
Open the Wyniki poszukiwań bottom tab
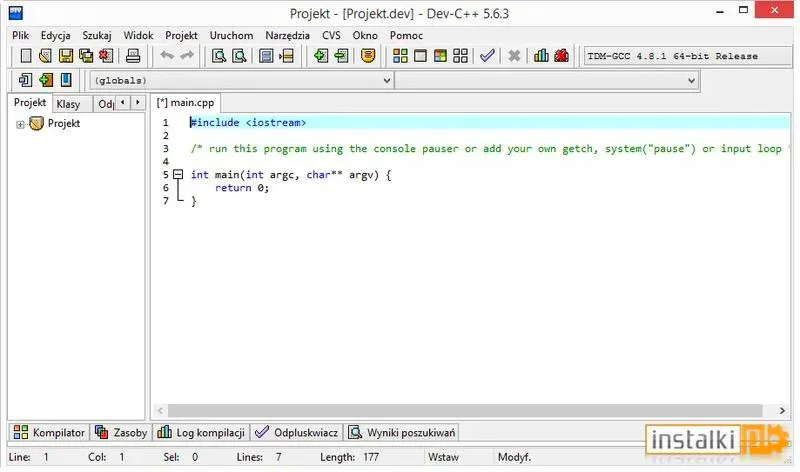[402, 433]
